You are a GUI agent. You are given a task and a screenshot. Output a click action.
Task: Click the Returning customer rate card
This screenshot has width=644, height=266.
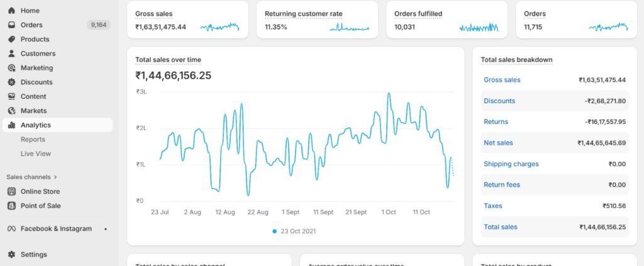point(317,19)
